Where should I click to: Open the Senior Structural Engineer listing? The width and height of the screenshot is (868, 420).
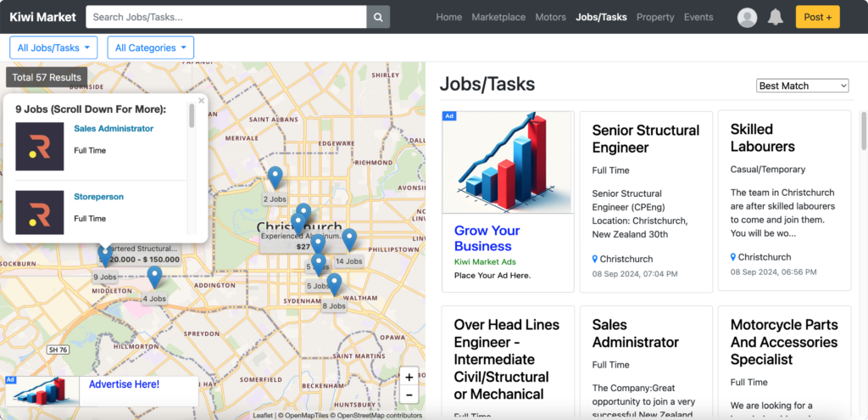(645, 139)
